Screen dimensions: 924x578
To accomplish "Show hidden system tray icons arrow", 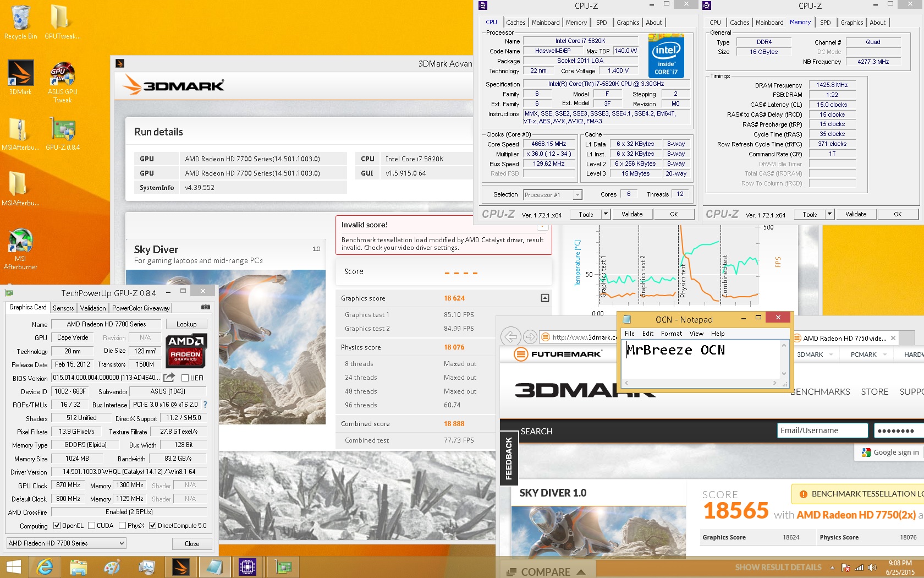I will (x=832, y=568).
